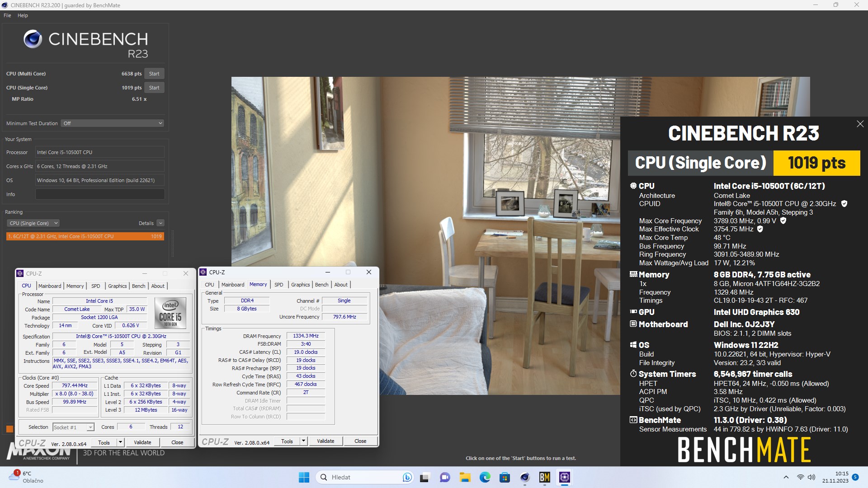This screenshot has height=488, width=868.
Task: Click the Motherboard section icon
Action: (x=633, y=324)
